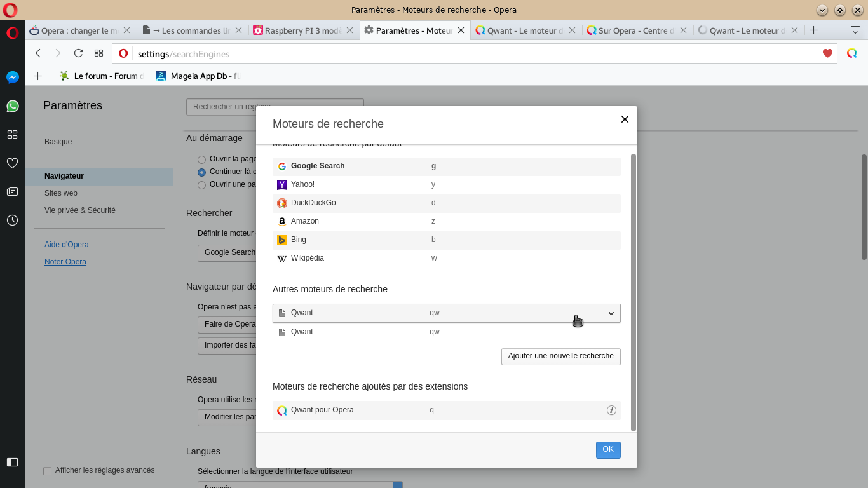The height and width of the screenshot is (488, 868).
Task: Click the Modifier les paramètres proxy button
Action: pyautogui.click(x=227, y=417)
